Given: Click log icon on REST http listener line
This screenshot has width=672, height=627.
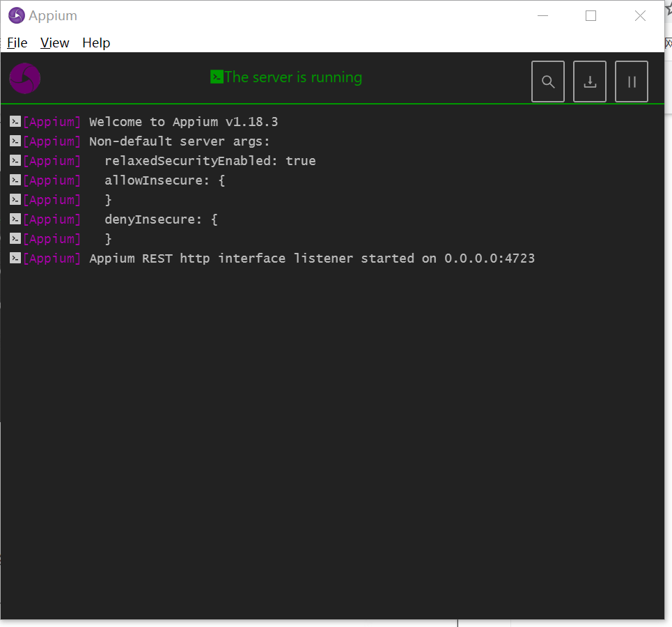Looking at the screenshot, I should point(15,258).
